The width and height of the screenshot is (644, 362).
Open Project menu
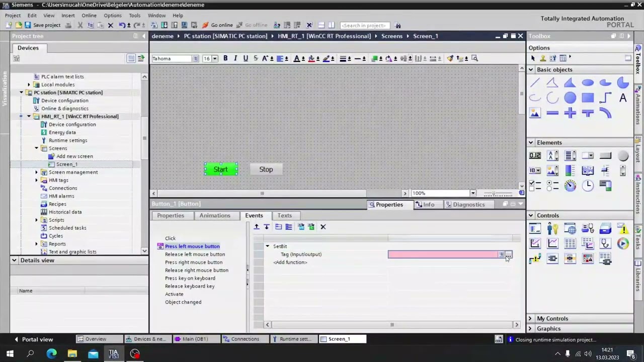coord(13,16)
